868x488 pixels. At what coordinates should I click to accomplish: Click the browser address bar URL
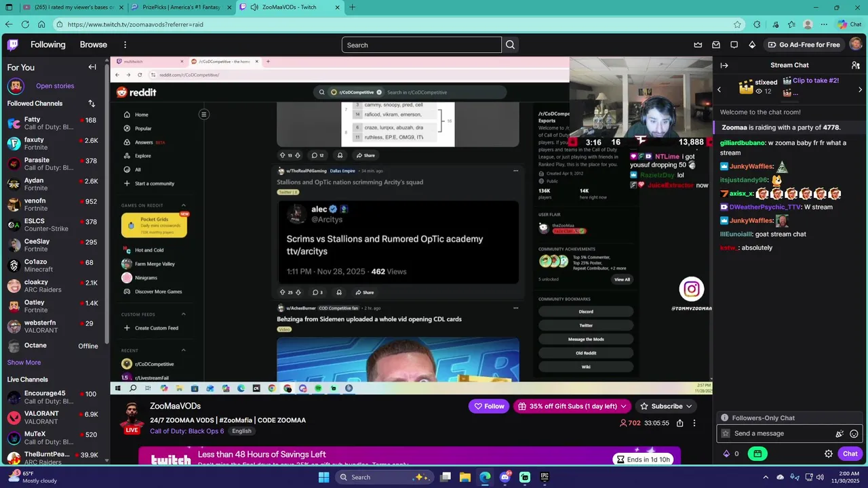(x=393, y=24)
